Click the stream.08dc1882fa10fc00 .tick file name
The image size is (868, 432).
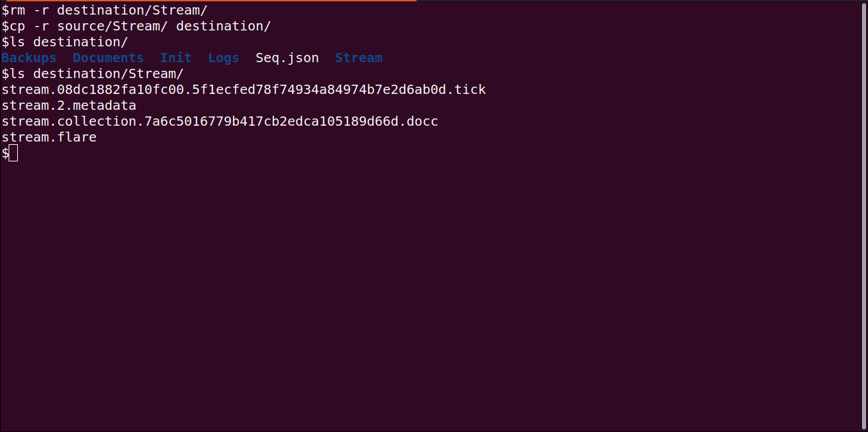(x=244, y=90)
